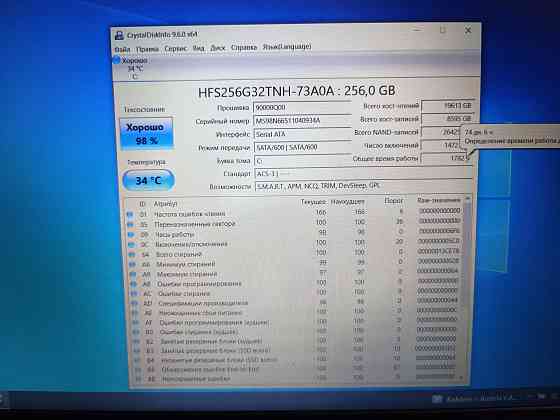The height and width of the screenshot is (420, 560).
Task: Click the Интерфейс Serial ATA field
Action: pyautogui.click(x=303, y=134)
